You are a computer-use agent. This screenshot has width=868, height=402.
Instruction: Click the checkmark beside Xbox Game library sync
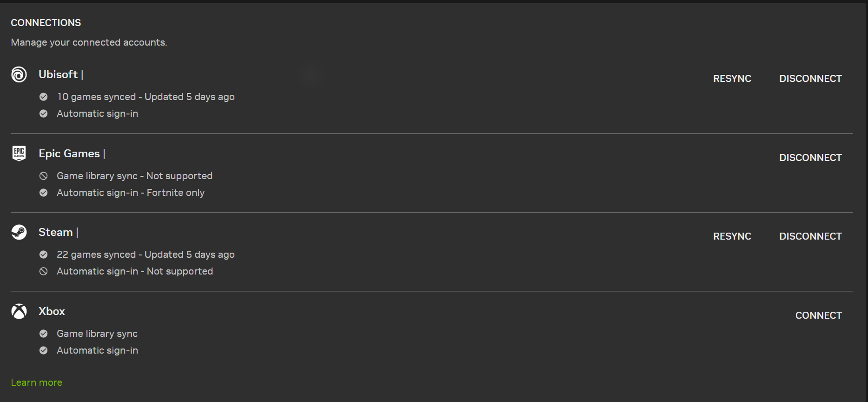(x=44, y=334)
